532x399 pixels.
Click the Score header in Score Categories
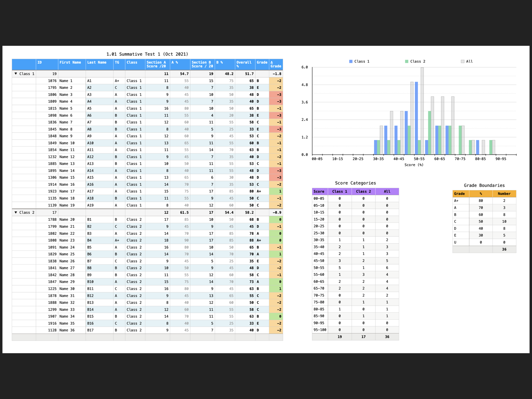(x=319, y=192)
